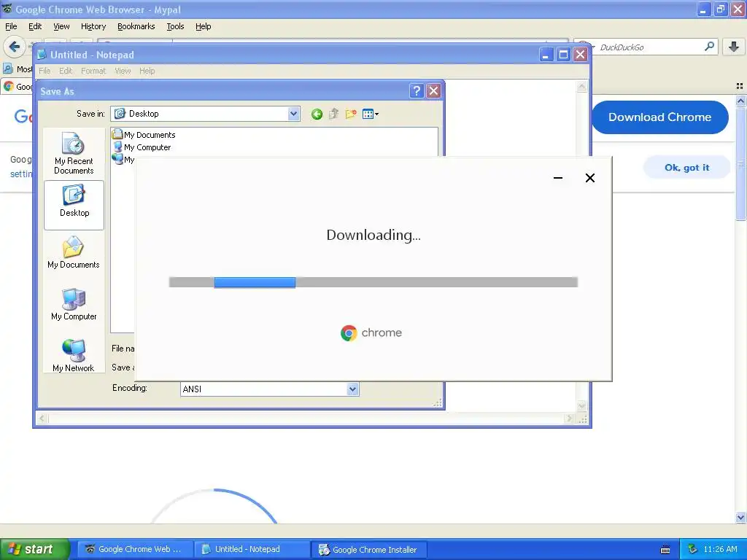
Task: Click the DuckDuckGo search field
Action: (x=648, y=47)
